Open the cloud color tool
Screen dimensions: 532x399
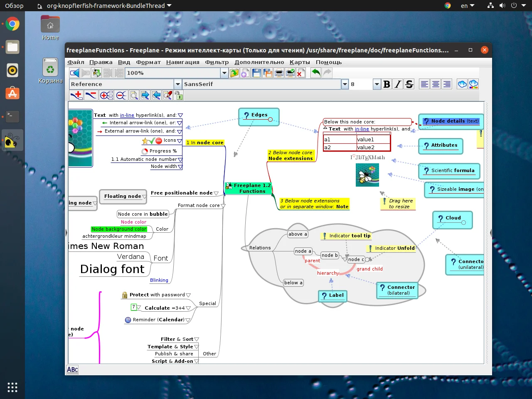point(473,84)
